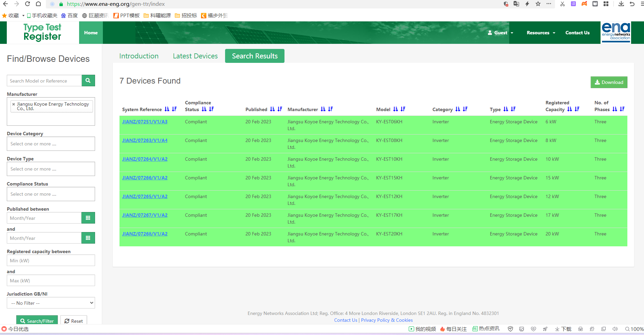
Task: Open device JIANZ/07263/V1/A4
Action: [145, 140]
